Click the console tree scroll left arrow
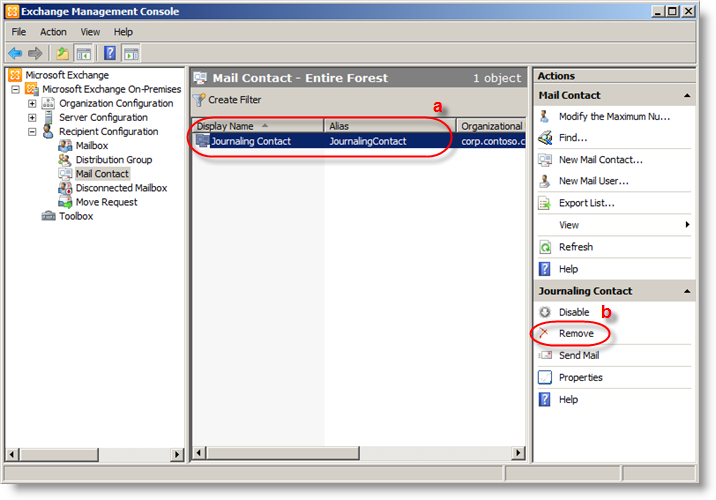This screenshot has height=500, width=716. (12, 454)
